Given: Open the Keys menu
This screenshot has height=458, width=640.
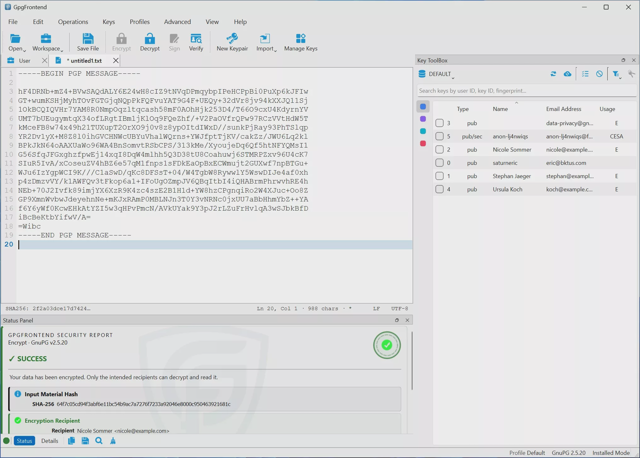Looking at the screenshot, I should pos(109,22).
